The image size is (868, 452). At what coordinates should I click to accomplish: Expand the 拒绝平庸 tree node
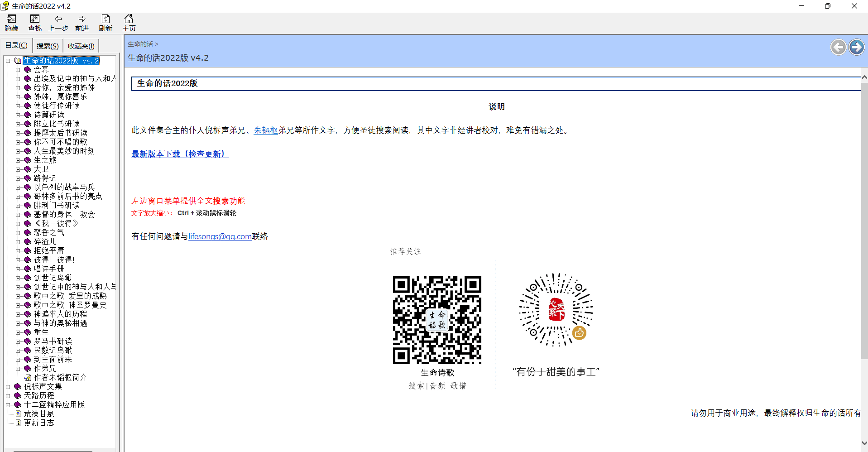[18, 251]
